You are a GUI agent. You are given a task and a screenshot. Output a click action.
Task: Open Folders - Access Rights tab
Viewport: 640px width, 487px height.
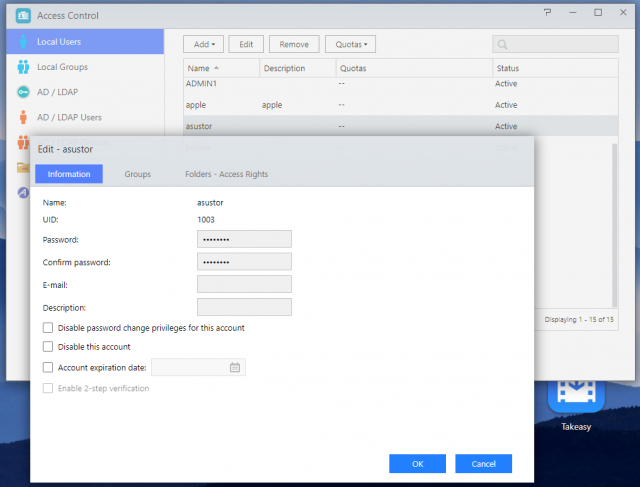(x=226, y=174)
